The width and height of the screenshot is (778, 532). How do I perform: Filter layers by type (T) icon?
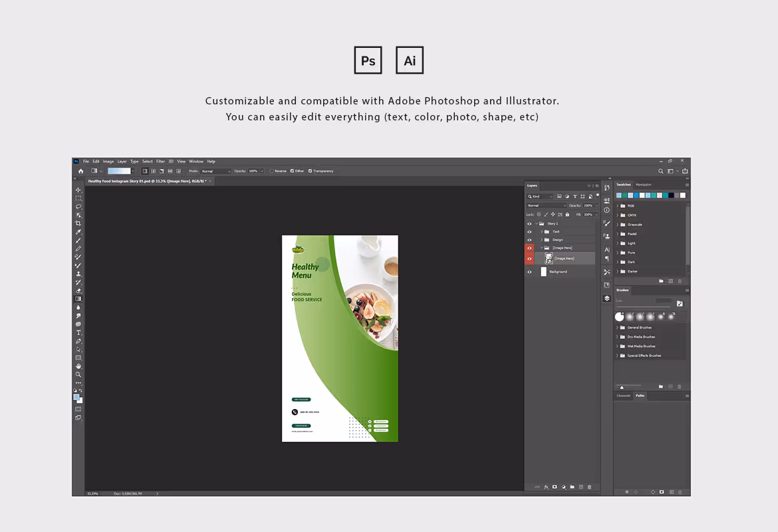575,197
